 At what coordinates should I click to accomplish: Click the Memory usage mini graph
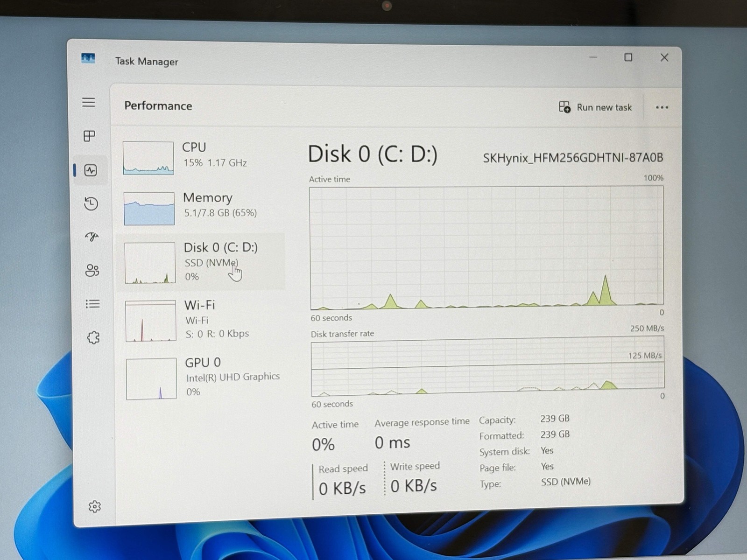click(x=149, y=208)
